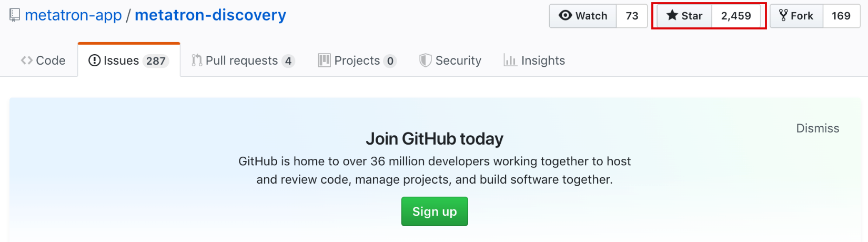
Task: Open the Projects tab
Action: coord(357,60)
